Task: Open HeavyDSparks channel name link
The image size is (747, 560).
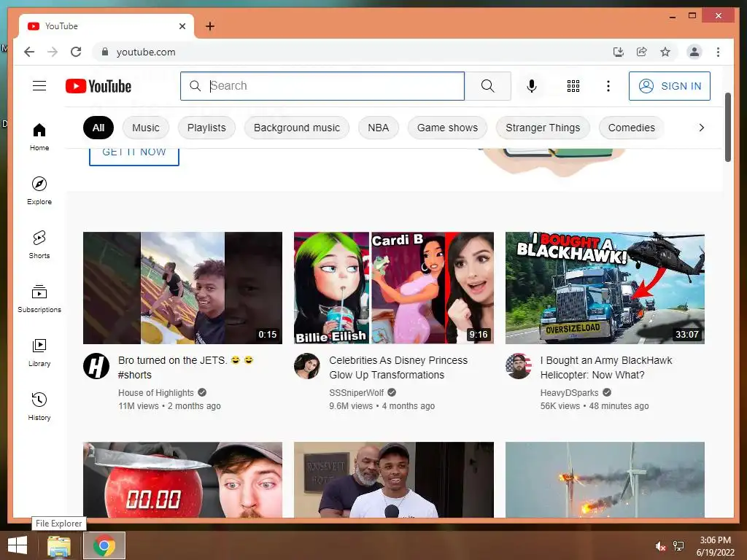Action: click(x=569, y=392)
